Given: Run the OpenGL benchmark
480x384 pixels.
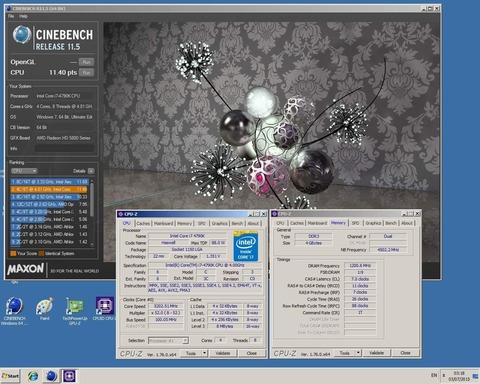Looking at the screenshot, I should (86, 62).
